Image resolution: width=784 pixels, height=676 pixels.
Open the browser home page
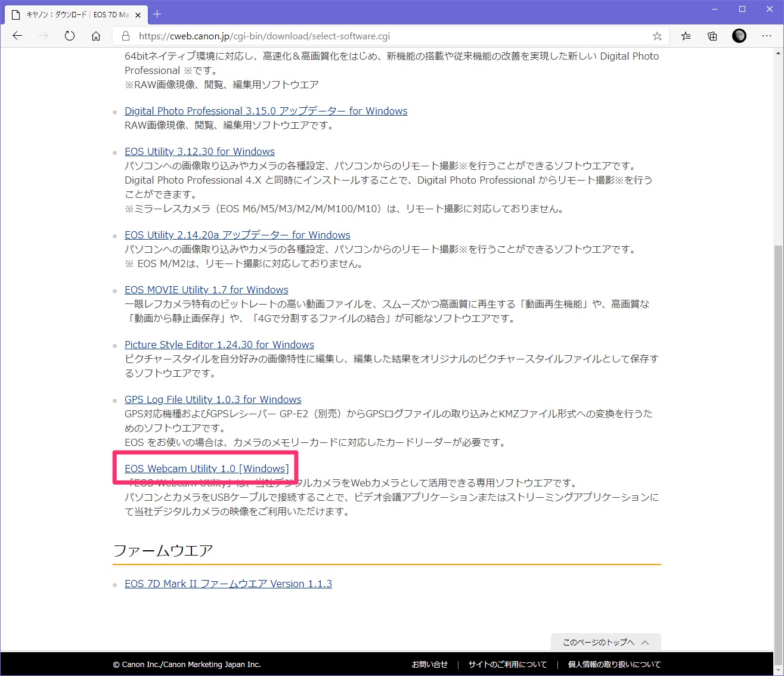point(96,36)
